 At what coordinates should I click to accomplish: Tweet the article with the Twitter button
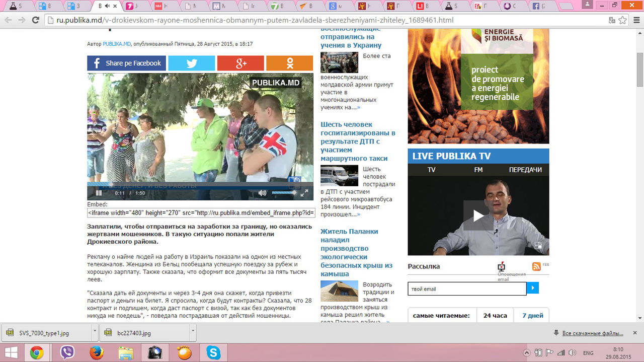pyautogui.click(x=191, y=63)
